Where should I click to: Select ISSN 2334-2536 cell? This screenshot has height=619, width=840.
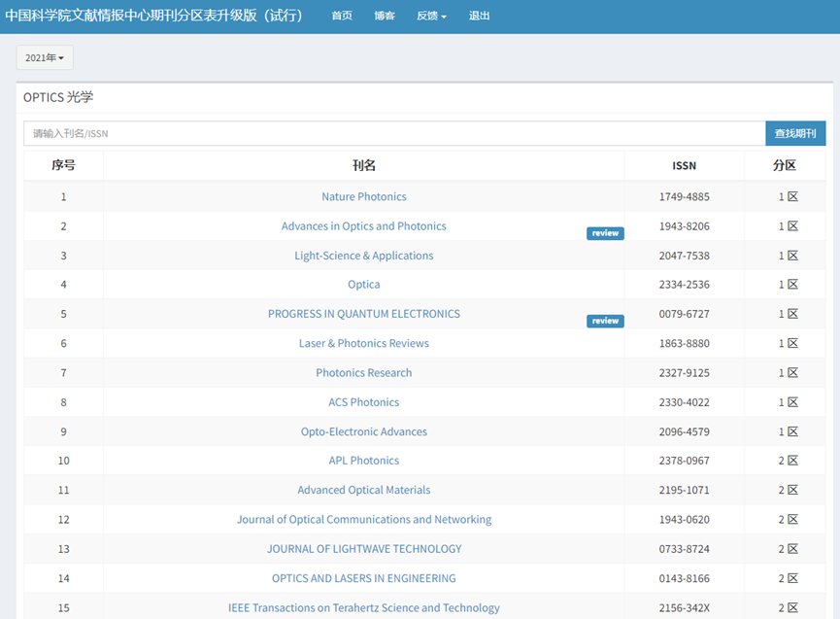684,285
